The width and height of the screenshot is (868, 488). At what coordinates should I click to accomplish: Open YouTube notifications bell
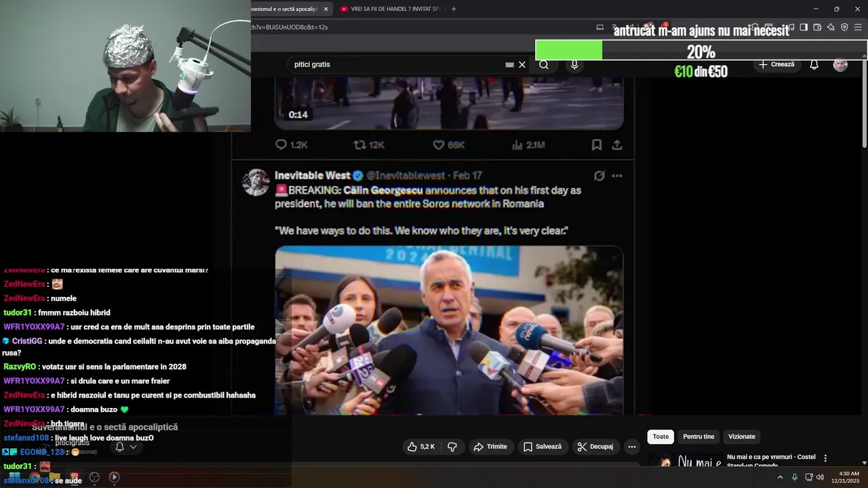point(814,64)
